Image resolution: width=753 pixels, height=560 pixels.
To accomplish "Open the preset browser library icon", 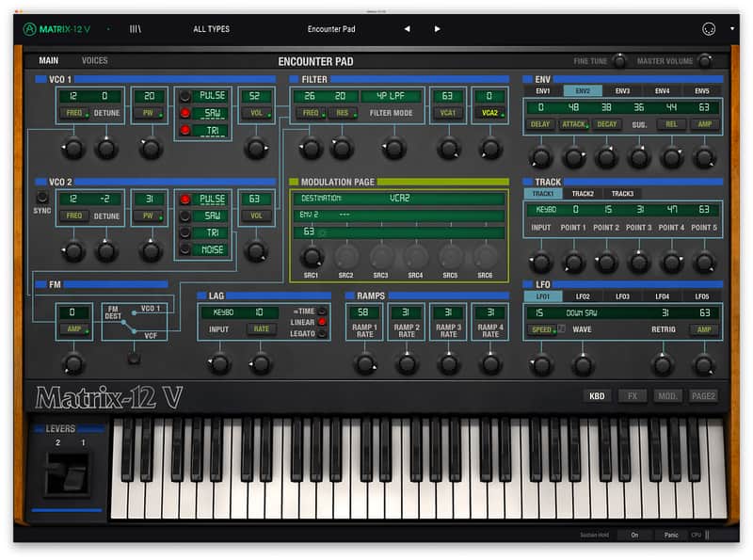I will (135, 29).
